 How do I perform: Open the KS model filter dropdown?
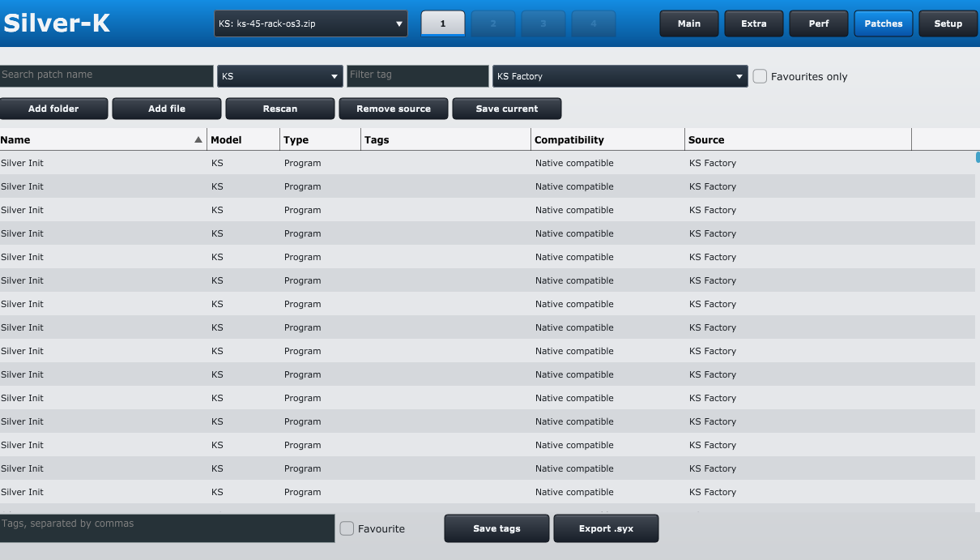280,76
